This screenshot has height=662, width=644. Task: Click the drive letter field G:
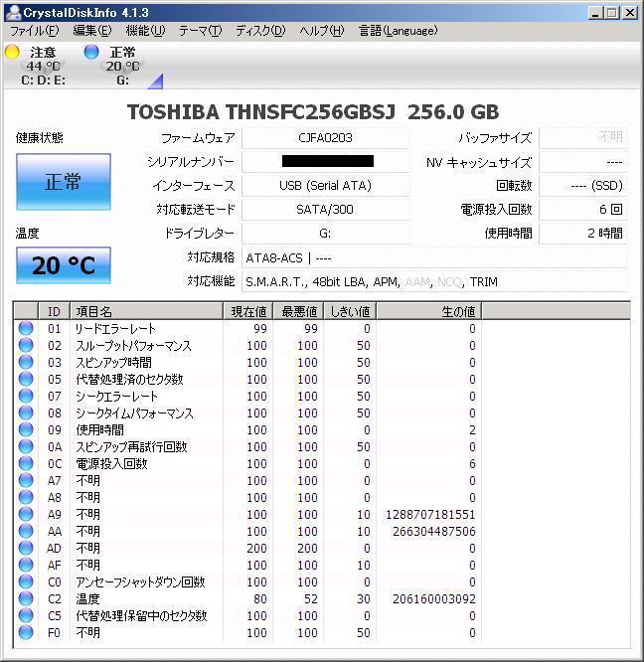pyautogui.click(x=325, y=234)
